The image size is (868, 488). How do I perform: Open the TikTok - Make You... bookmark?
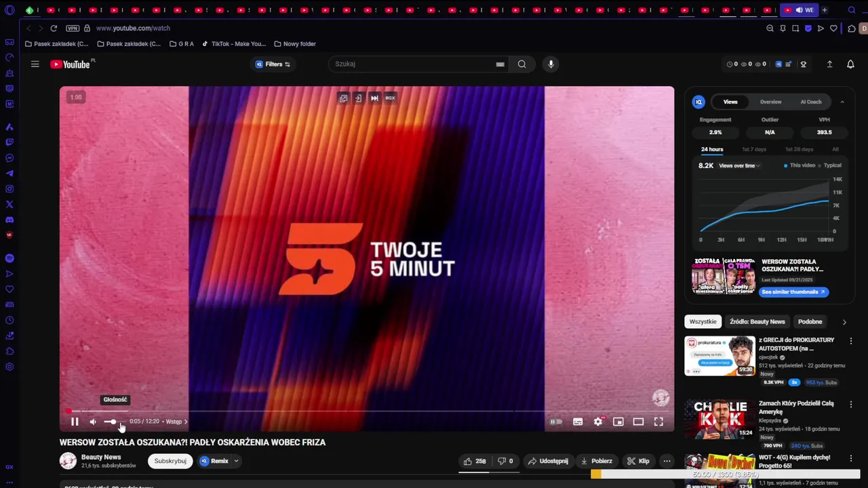[234, 44]
